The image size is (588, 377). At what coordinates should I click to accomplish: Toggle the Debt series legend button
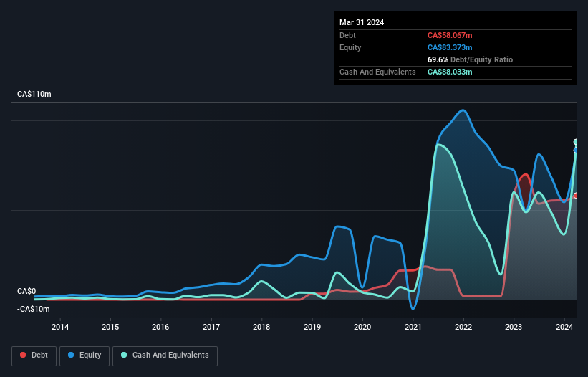click(x=34, y=355)
